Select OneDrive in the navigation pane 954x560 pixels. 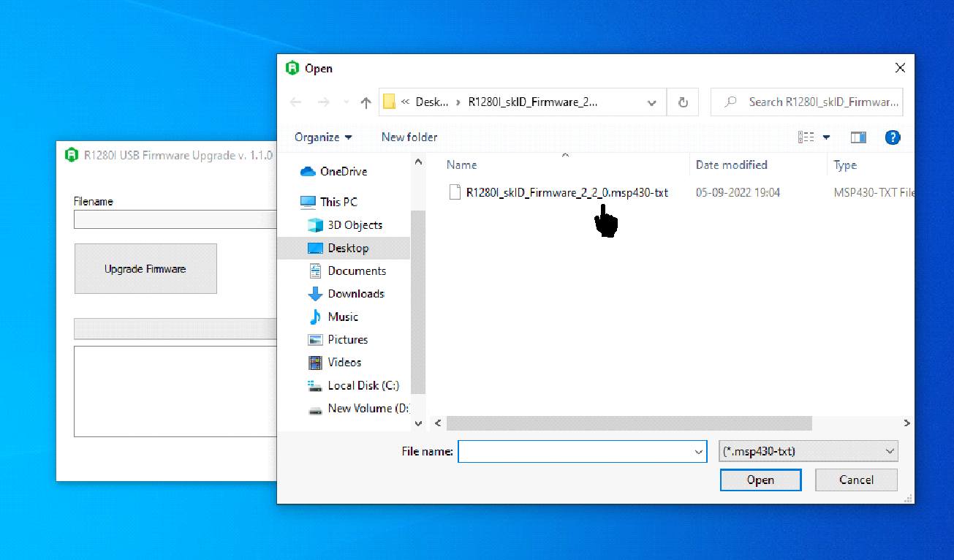click(343, 171)
